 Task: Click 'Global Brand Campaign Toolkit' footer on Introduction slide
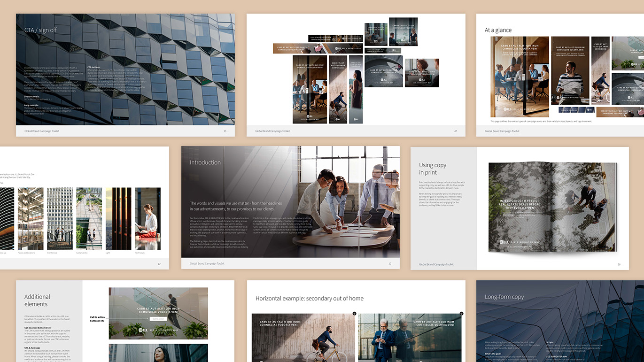(207, 264)
